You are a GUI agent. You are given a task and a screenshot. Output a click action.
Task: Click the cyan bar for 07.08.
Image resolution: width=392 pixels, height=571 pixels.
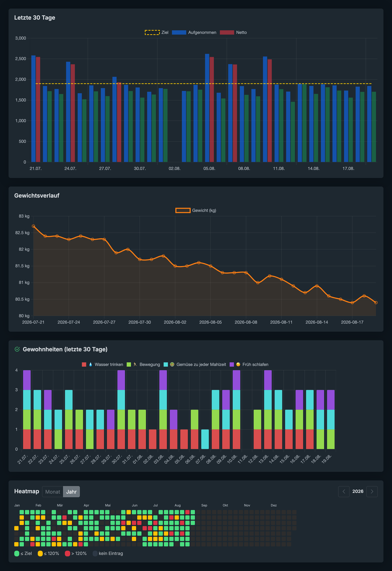coord(205,439)
